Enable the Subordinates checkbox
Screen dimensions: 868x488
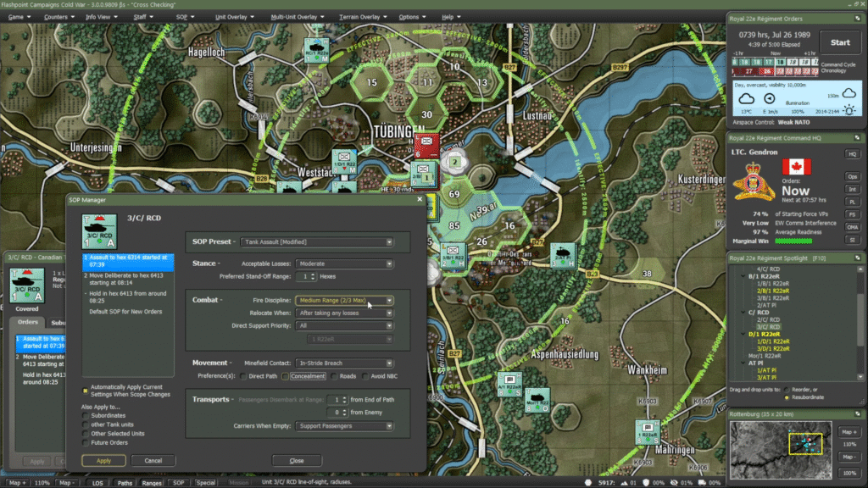[x=86, y=415]
